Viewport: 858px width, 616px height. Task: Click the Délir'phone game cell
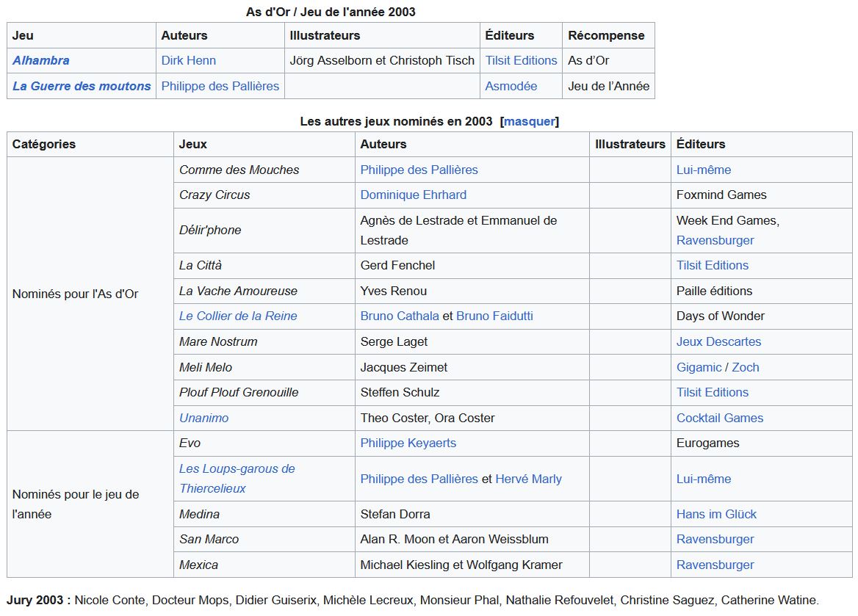tap(264, 231)
